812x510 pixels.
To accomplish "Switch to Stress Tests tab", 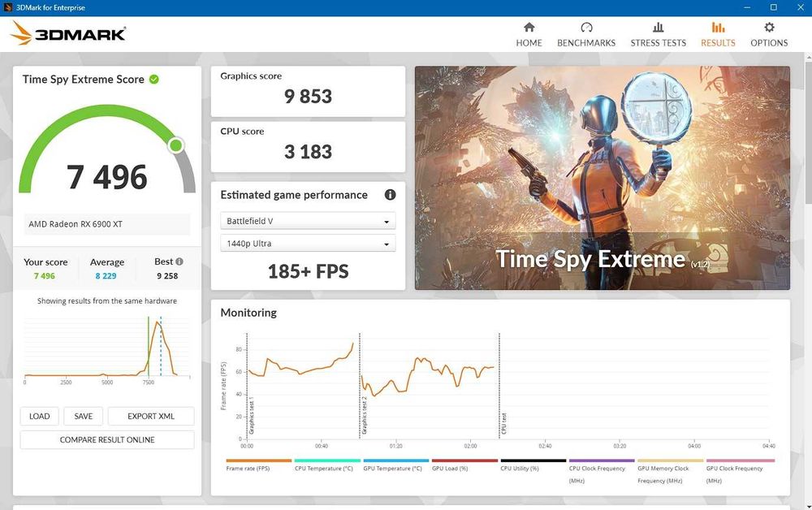I will pyautogui.click(x=659, y=35).
